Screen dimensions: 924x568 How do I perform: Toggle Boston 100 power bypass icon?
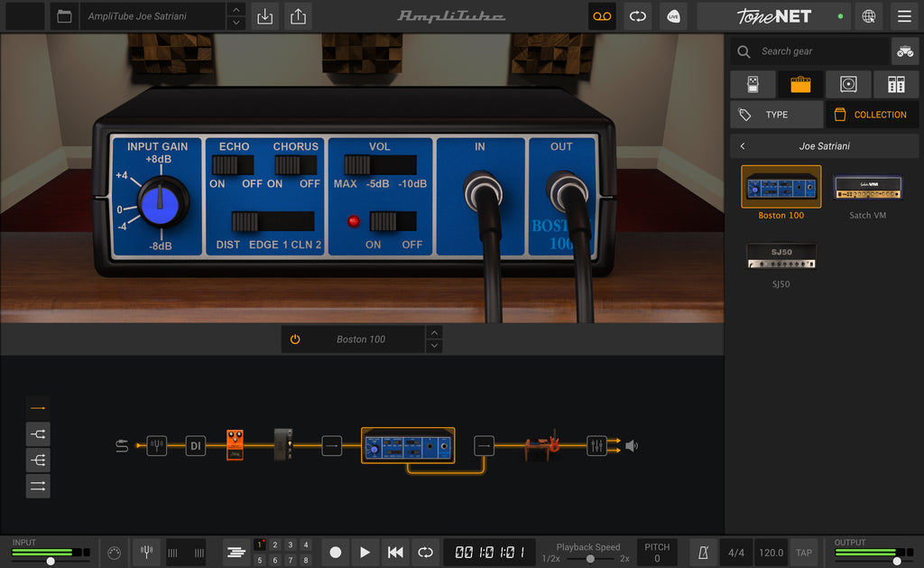coord(295,340)
